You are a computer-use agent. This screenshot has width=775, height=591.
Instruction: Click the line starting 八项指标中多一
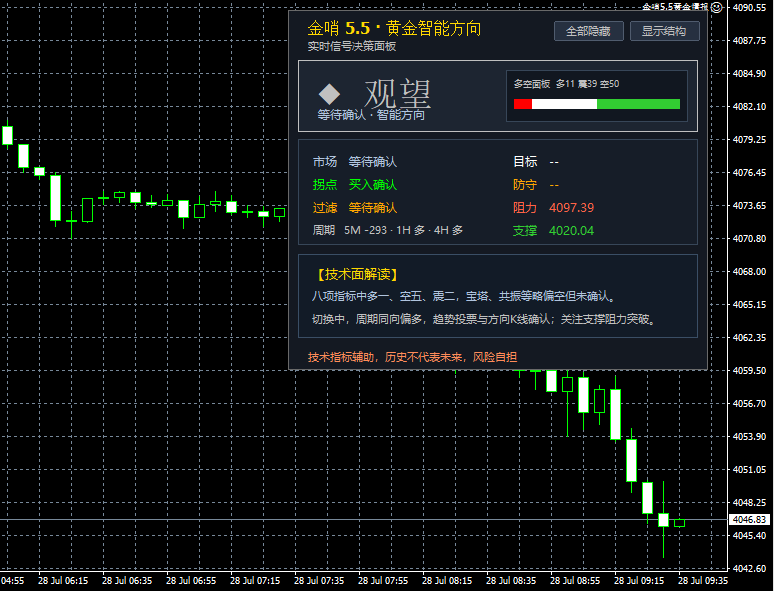tap(464, 296)
